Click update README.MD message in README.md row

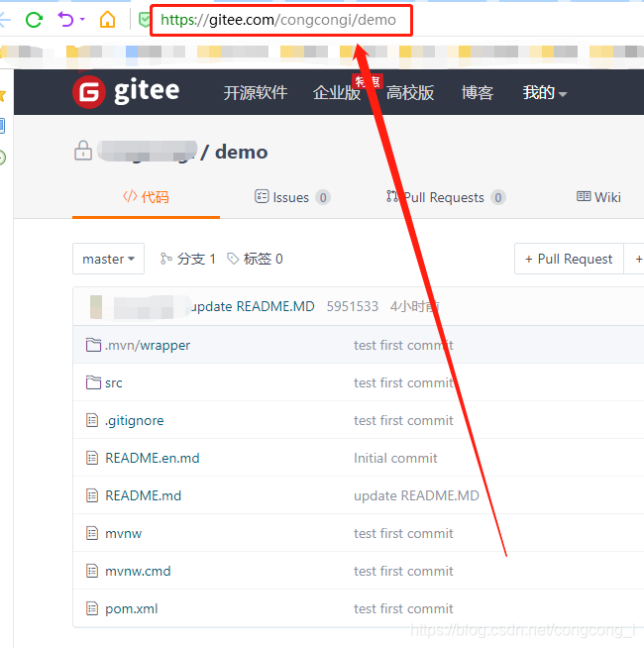point(416,495)
